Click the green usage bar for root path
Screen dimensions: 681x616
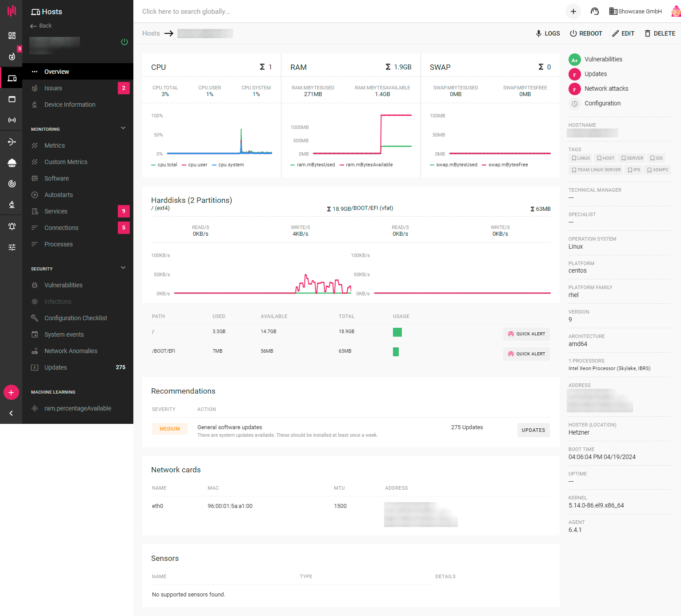[x=397, y=332]
